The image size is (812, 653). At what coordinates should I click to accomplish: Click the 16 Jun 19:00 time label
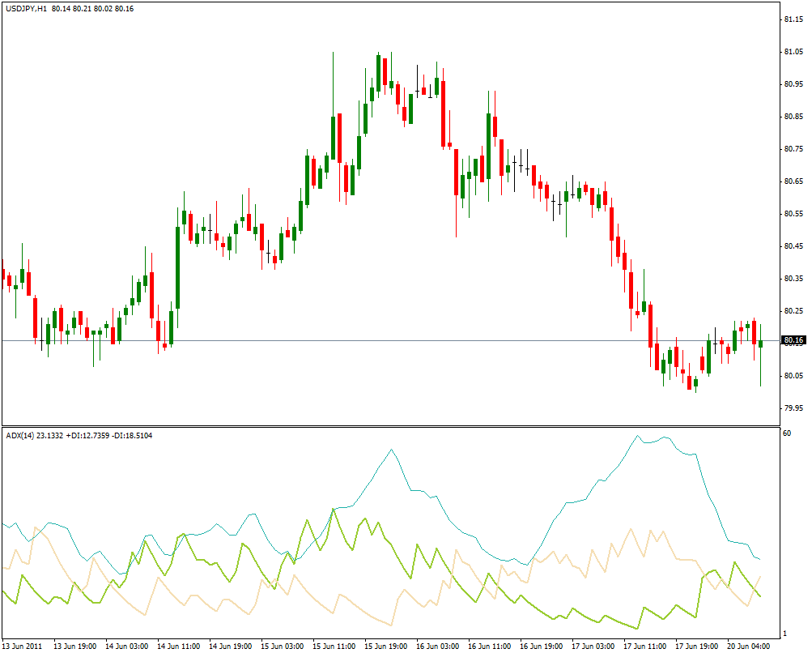[x=541, y=647]
